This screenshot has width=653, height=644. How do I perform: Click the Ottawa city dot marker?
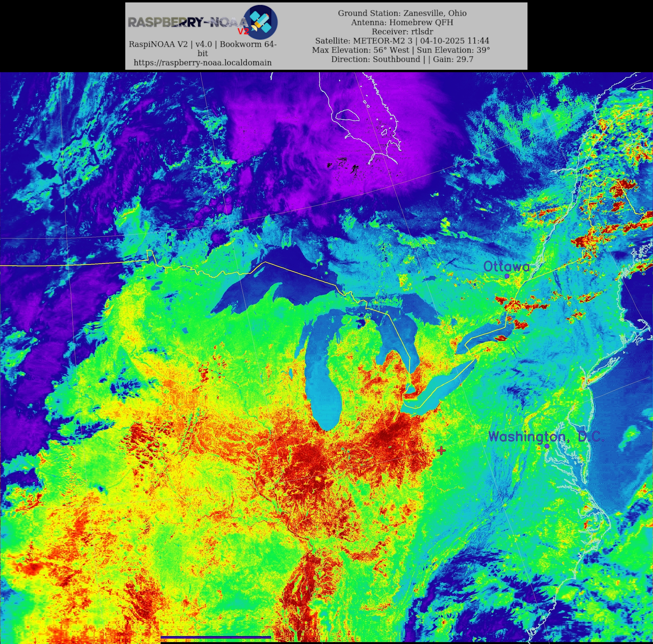(507, 276)
